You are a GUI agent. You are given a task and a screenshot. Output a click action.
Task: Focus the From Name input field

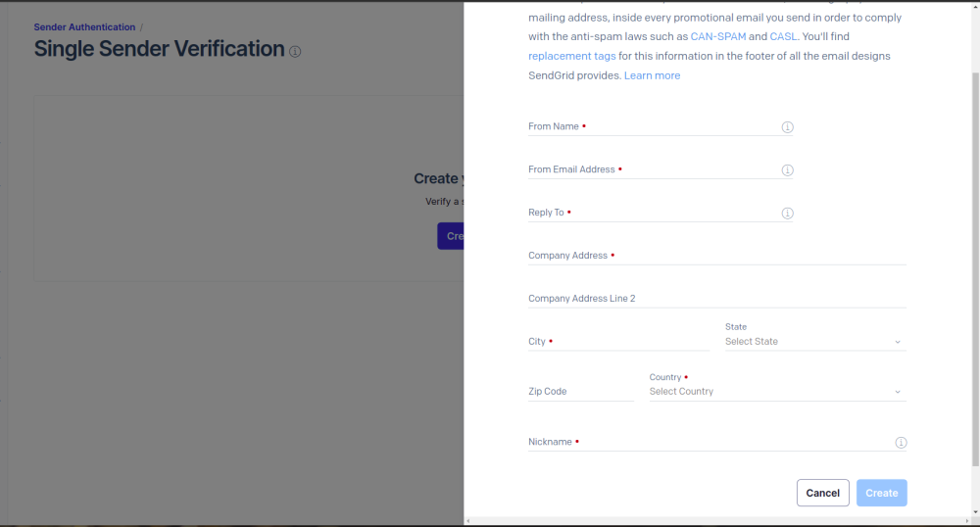click(652, 127)
